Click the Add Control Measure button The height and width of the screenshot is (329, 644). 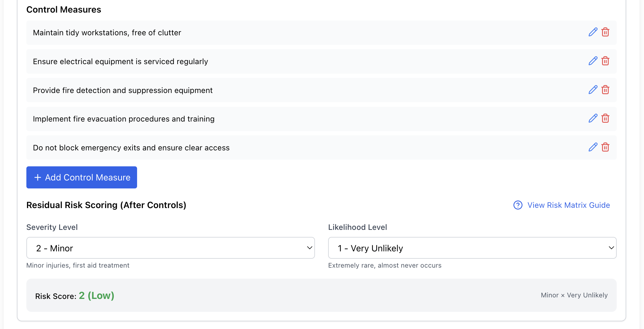[x=82, y=177]
